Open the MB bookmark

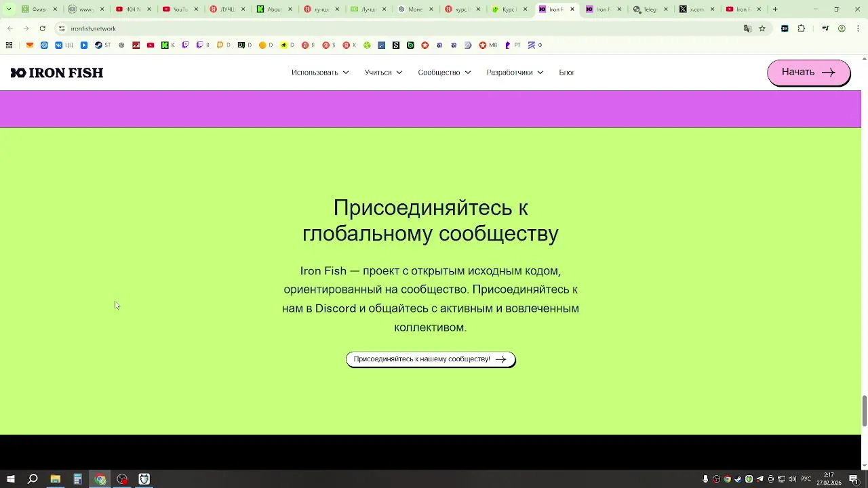[x=488, y=45]
